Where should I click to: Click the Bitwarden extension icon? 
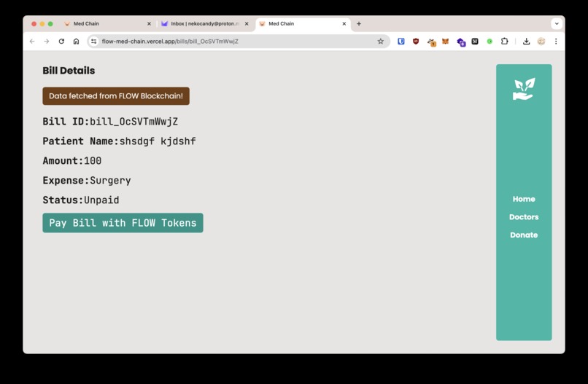401,42
